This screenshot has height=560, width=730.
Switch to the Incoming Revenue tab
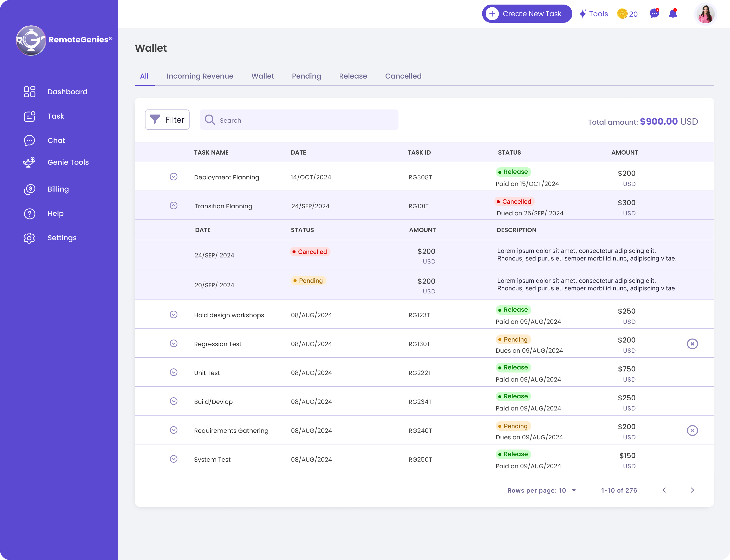(x=200, y=76)
